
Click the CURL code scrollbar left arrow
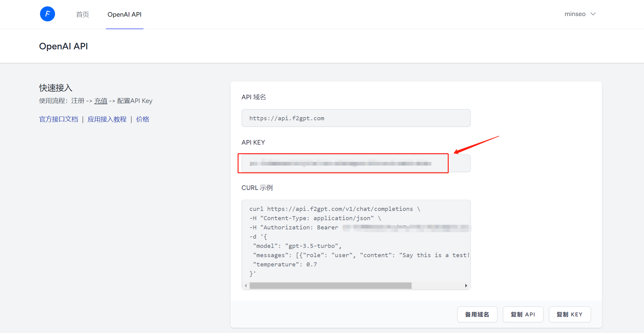tap(246, 286)
